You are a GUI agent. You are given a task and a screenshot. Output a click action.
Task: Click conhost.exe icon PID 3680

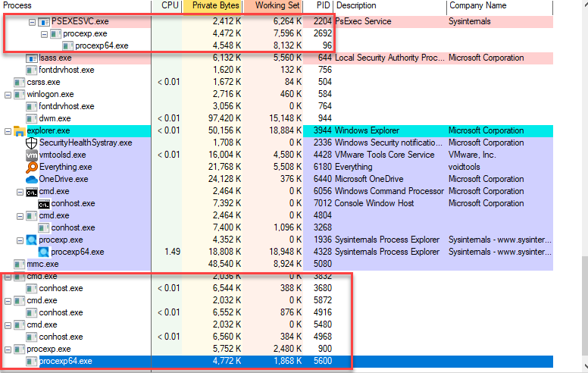tap(32, 289)
